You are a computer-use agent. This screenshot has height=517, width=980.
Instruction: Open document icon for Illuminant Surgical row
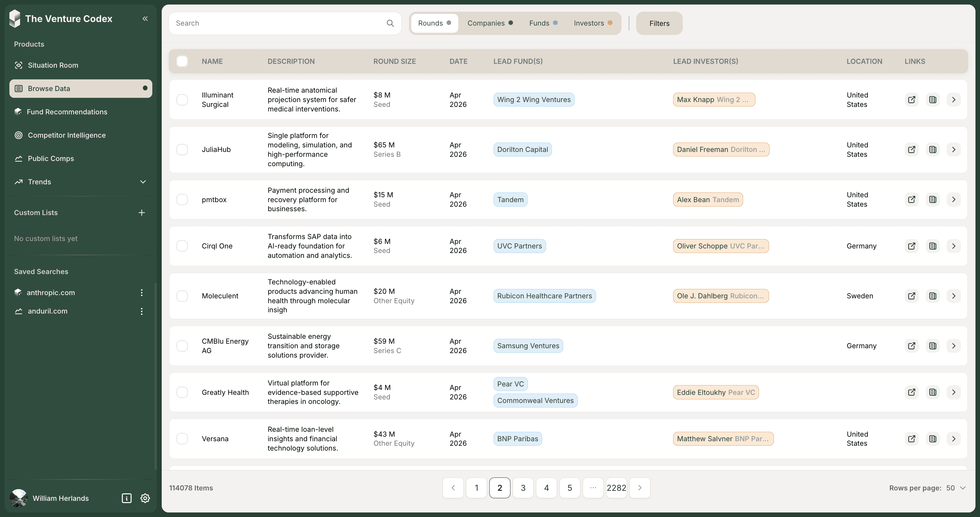click(932, 99)
